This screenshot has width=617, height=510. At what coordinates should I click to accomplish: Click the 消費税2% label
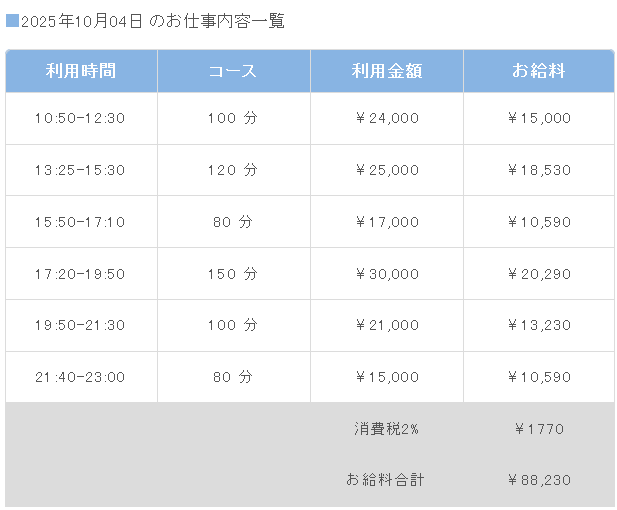coord(386,429)
